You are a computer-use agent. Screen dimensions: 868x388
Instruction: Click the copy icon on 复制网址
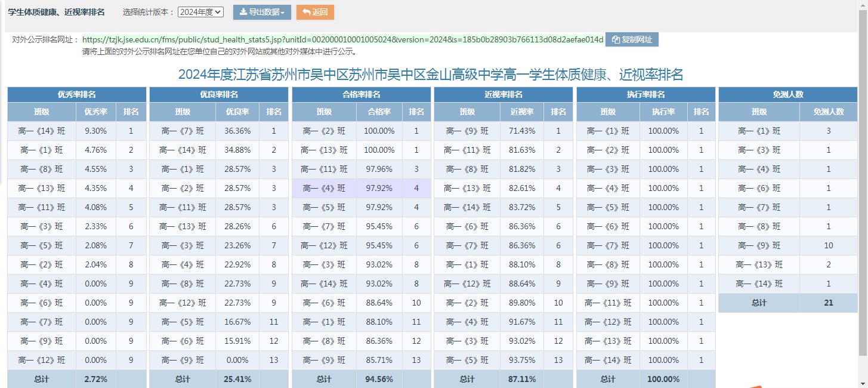[616, 40]
